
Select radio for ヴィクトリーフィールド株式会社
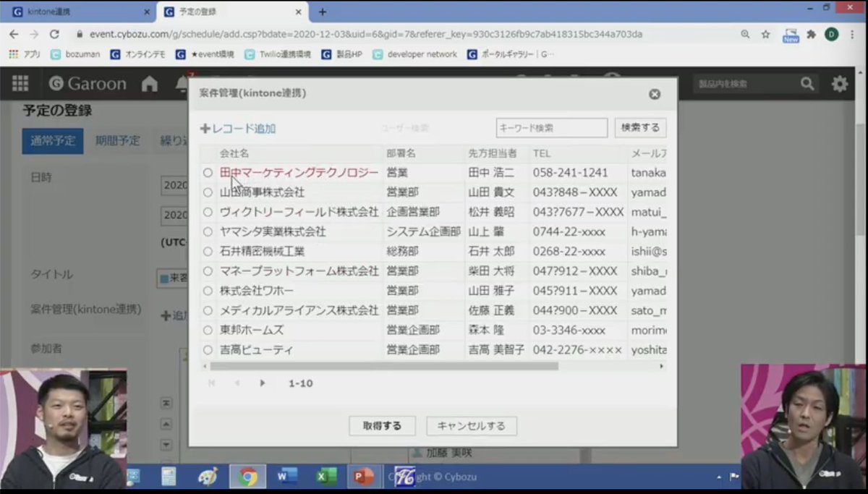[x=208, y=212]
